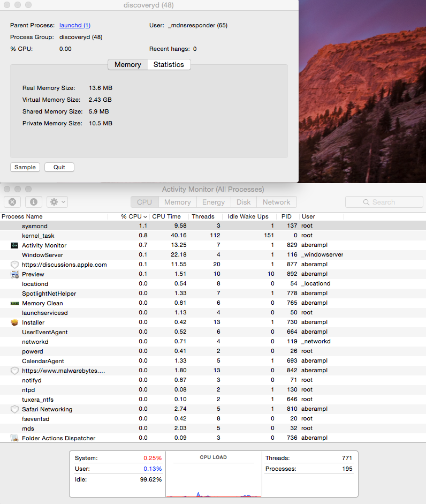This screenshot has width=426, height=504.
Task: Click Shared Memory Size value 5.9 MB
Action: point(99,111)
